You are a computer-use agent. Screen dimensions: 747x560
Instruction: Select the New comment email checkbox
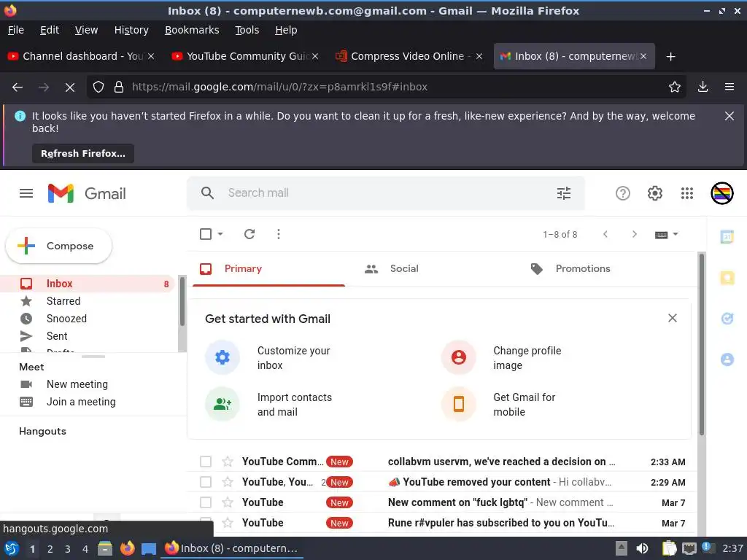[205, 502]
